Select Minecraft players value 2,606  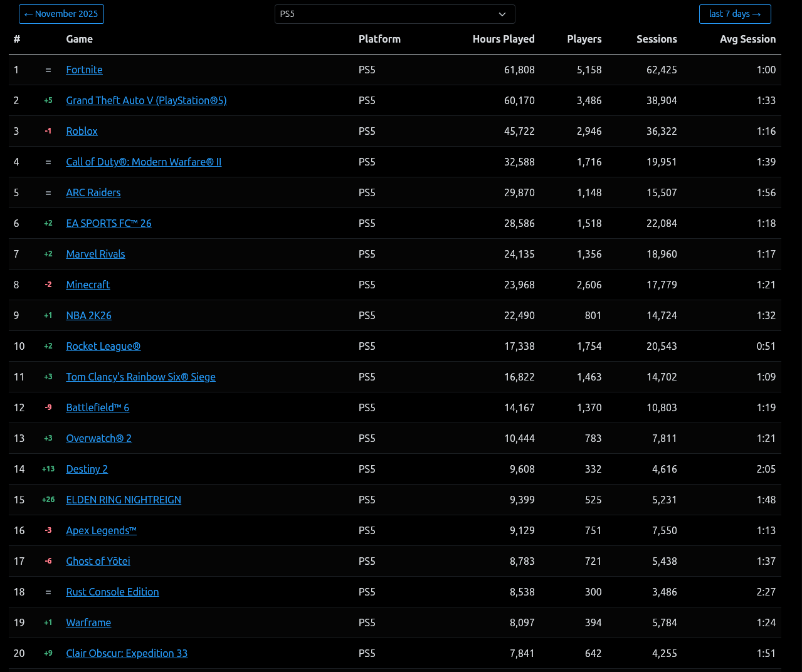pos(589,285)
